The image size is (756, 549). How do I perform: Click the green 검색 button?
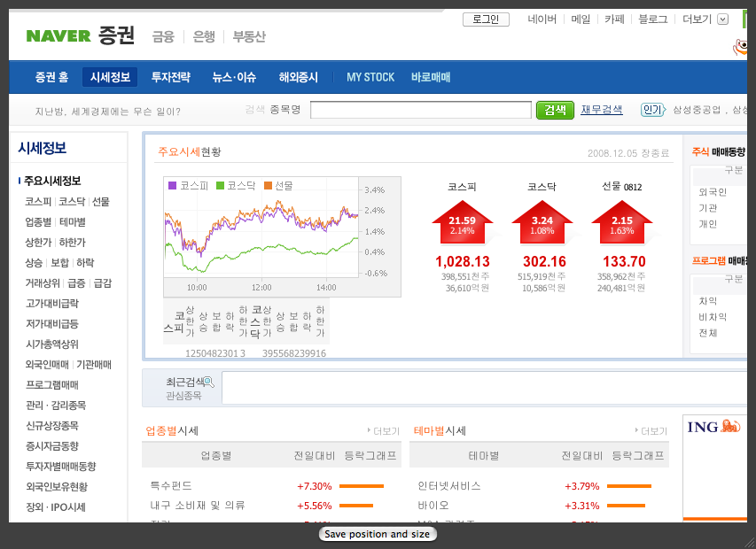pyautogui.click(x=555, y=111)
